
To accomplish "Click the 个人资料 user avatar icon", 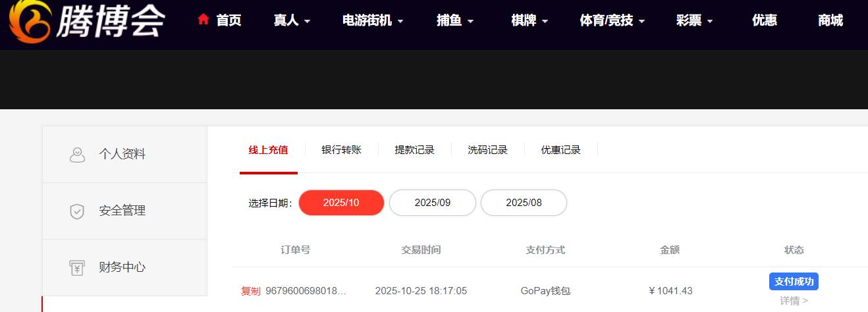I will point(77,155).
